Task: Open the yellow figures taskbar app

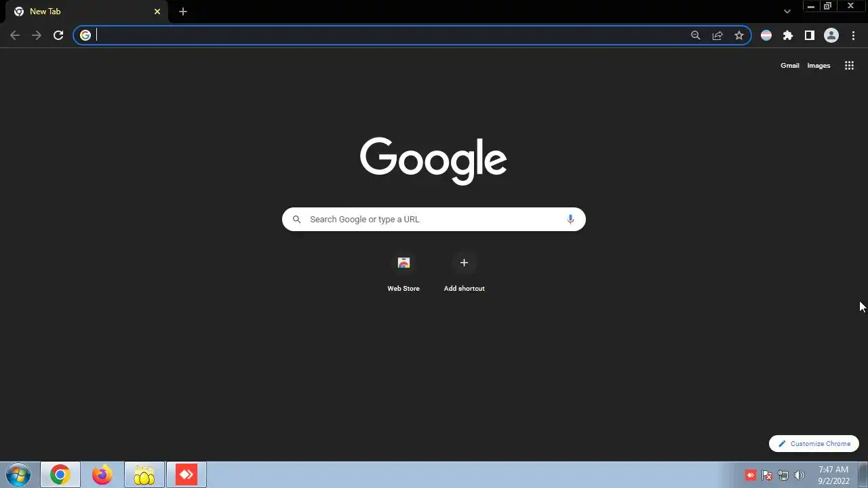Action: (144, 475)
